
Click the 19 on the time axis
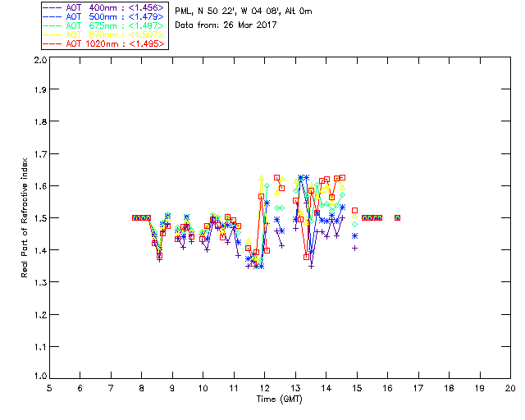(480, 388)
